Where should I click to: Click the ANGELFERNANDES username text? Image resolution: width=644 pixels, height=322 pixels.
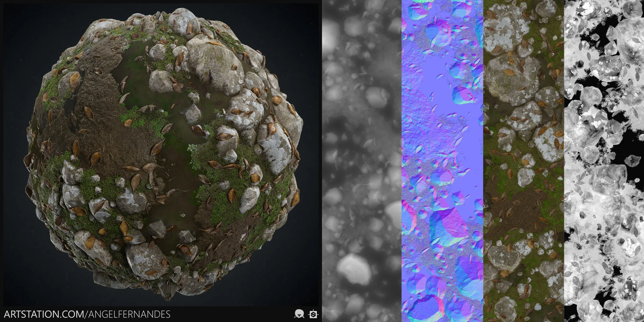(129, 314)
